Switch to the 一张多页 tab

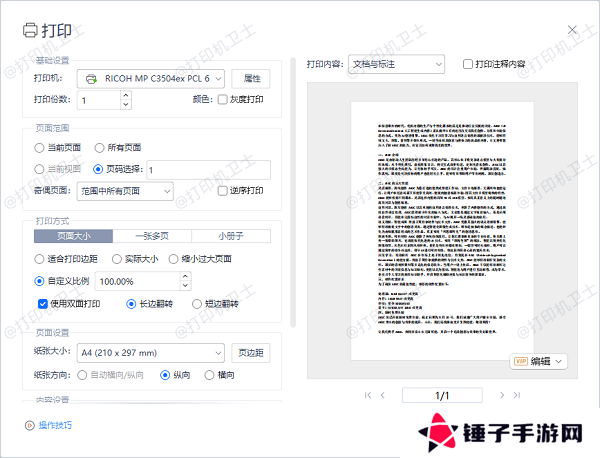tap(152, 236)
